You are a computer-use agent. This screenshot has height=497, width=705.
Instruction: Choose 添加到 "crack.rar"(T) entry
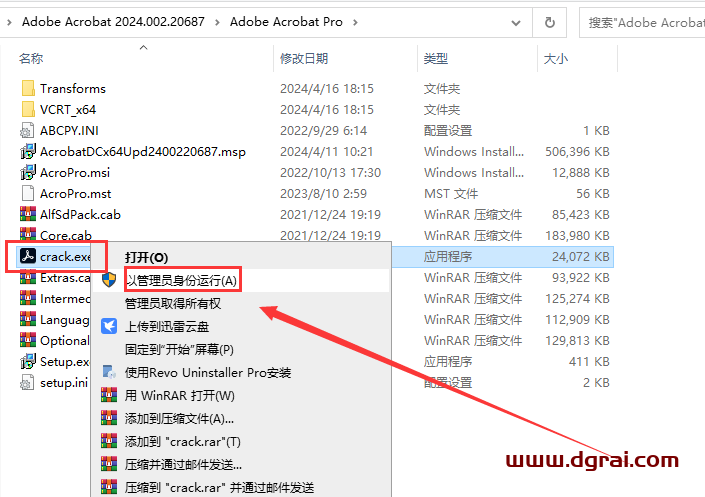pyautogui.click(x=183, y=442)
